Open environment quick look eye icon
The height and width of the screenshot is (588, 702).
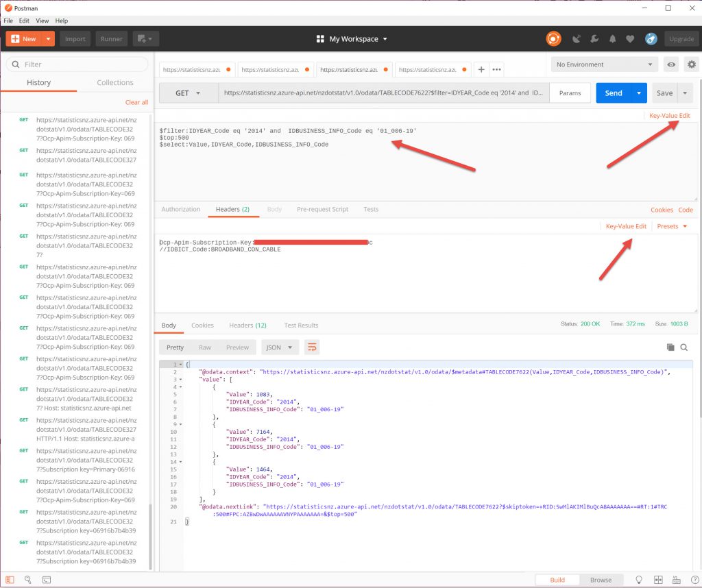[672, 64]
